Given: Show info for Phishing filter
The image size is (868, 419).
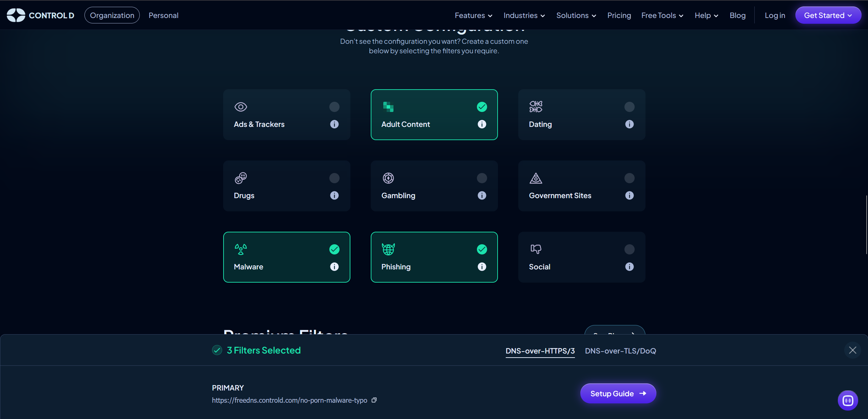Looking at the screenshot, I should (482, 267).
